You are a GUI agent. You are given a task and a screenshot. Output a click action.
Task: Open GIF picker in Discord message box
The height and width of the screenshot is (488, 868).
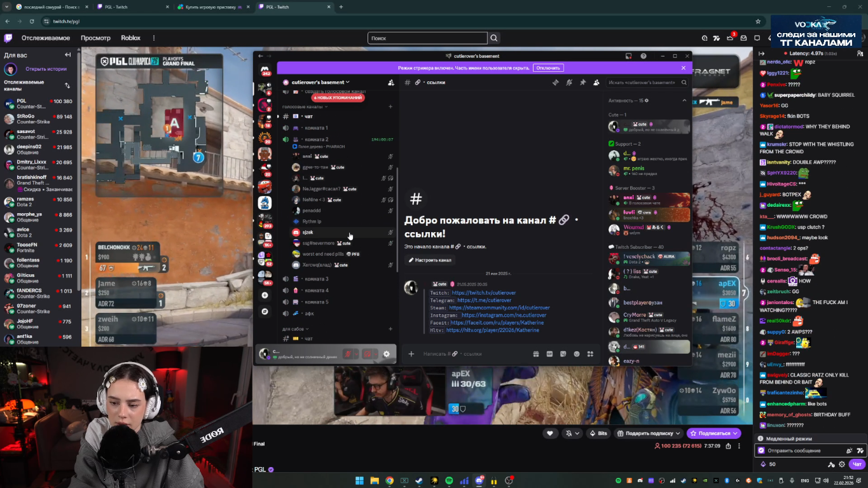(549, 354)
